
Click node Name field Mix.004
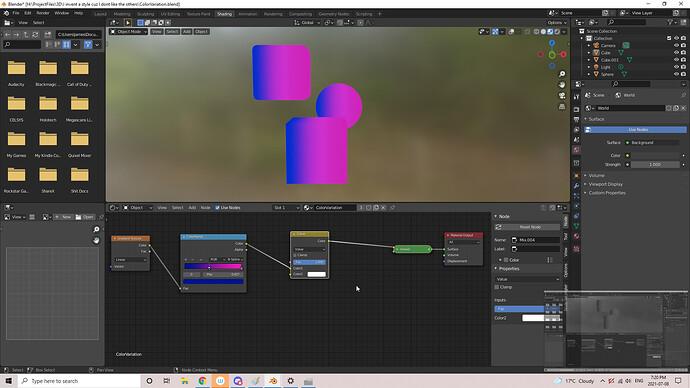pyautogui.click(x=536, y=240)
